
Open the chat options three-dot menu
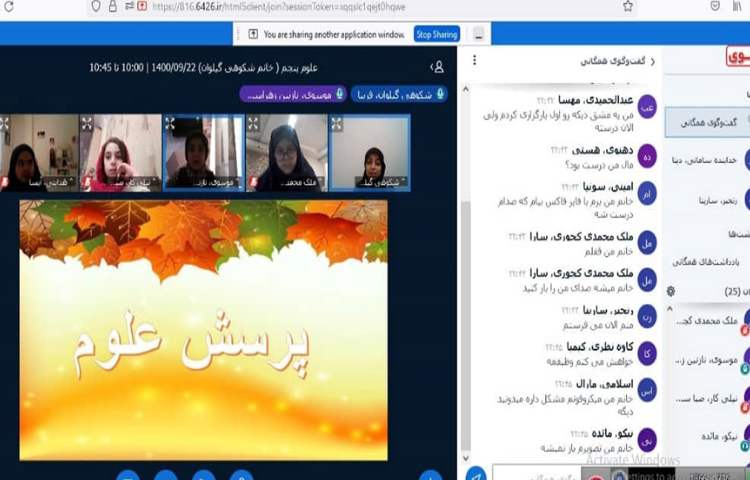474,60
